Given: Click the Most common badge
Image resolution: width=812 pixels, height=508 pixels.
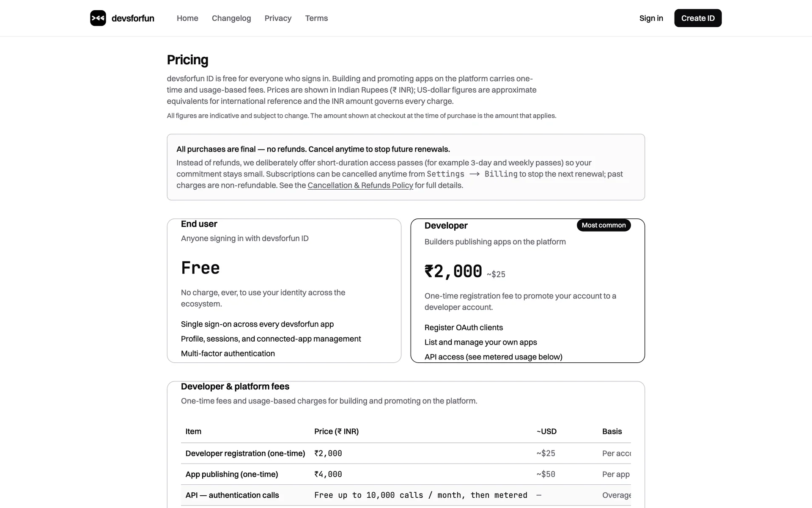Looking at the screenshot, I should [604, 225].
